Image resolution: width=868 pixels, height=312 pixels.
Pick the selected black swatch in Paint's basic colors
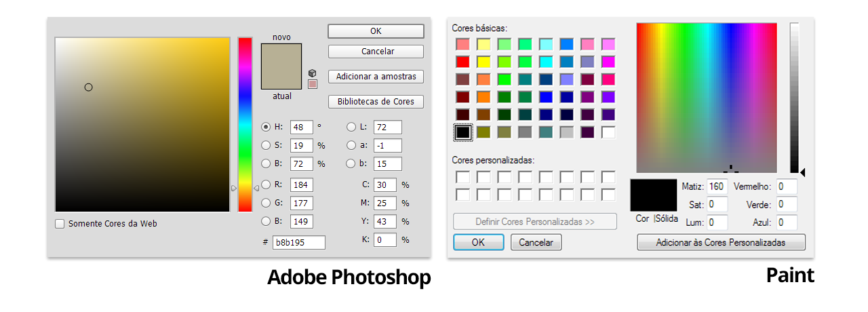pyautogui.click(x=463, y=132)
